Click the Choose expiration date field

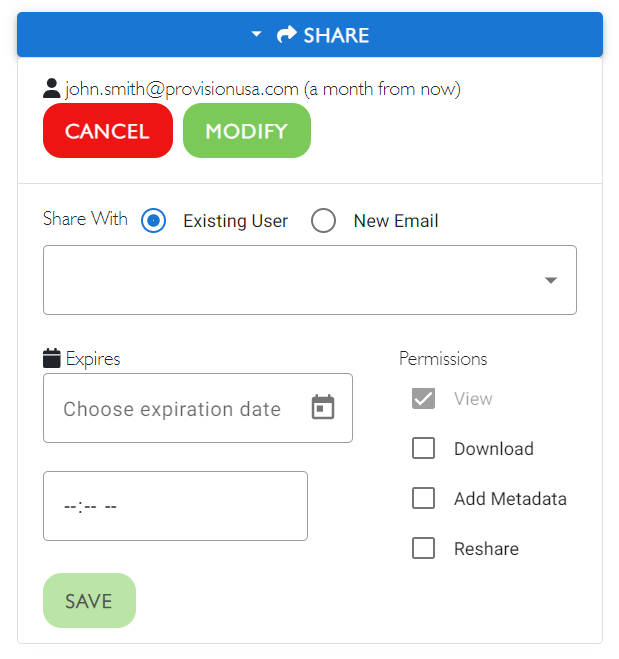click(198, 408)
